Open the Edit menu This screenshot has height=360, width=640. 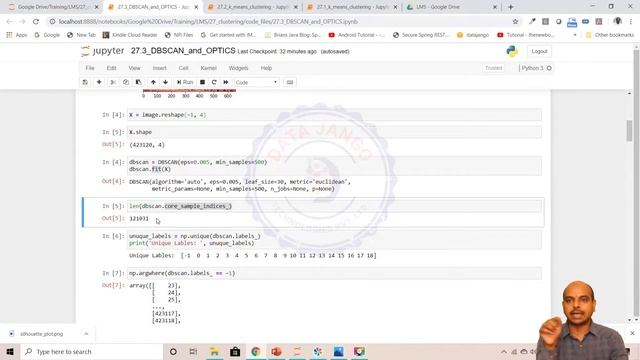(x=111, y=68)
